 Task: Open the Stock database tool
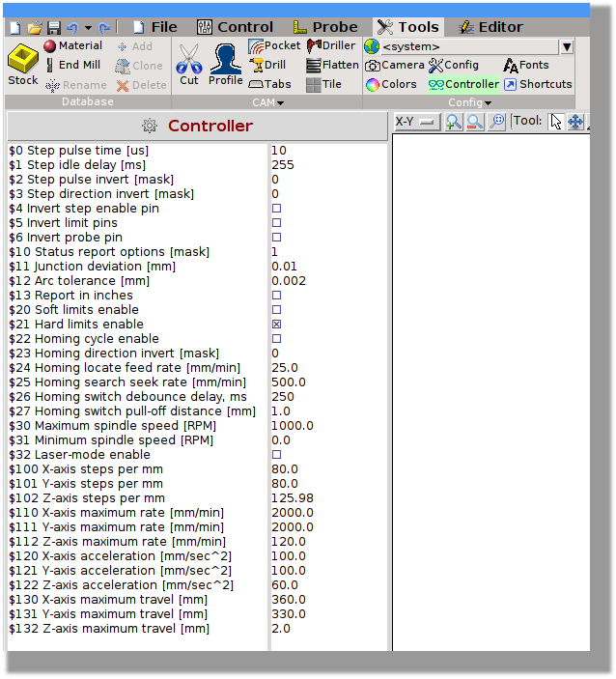pyautogui.click(x=23, y=64)
